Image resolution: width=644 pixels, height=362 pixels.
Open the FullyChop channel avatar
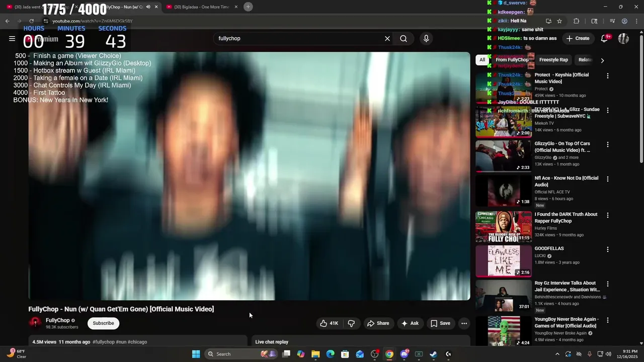pyautogui.click(x=35, y=323)
